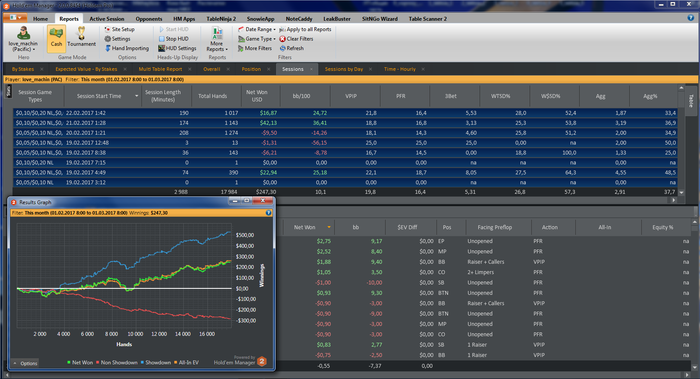Open help icon in Results Graph window
The height and width of the screenshot is (379, 700).
click(x=268, y=213)
